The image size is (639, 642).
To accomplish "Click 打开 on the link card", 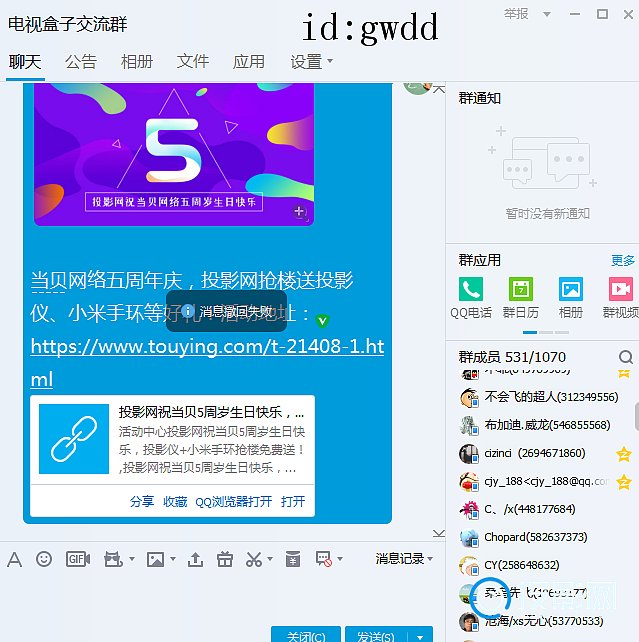I will [x=293, y=501].
